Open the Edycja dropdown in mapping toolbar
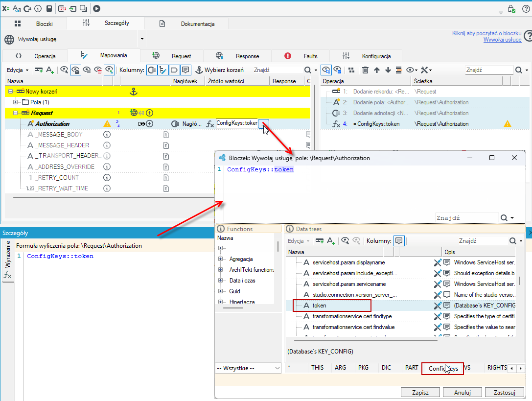 pos(18,70)
